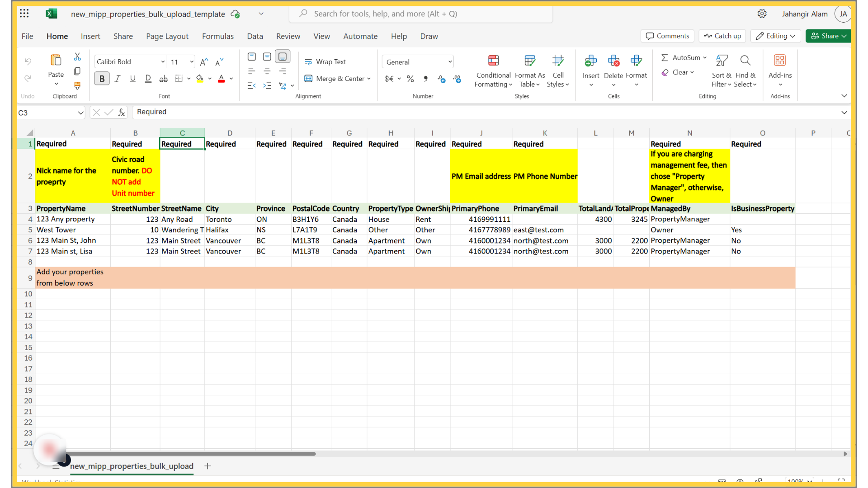Viewport: 868px width, 488px height.
Task: Collapse the ribbon with the chevron
Action: pos(844,96)
